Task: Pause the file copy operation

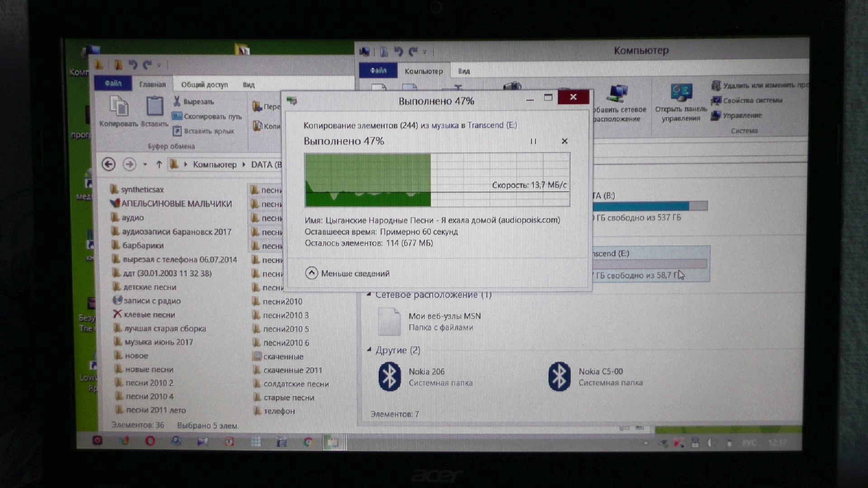Action: click(x=533, y=141)
